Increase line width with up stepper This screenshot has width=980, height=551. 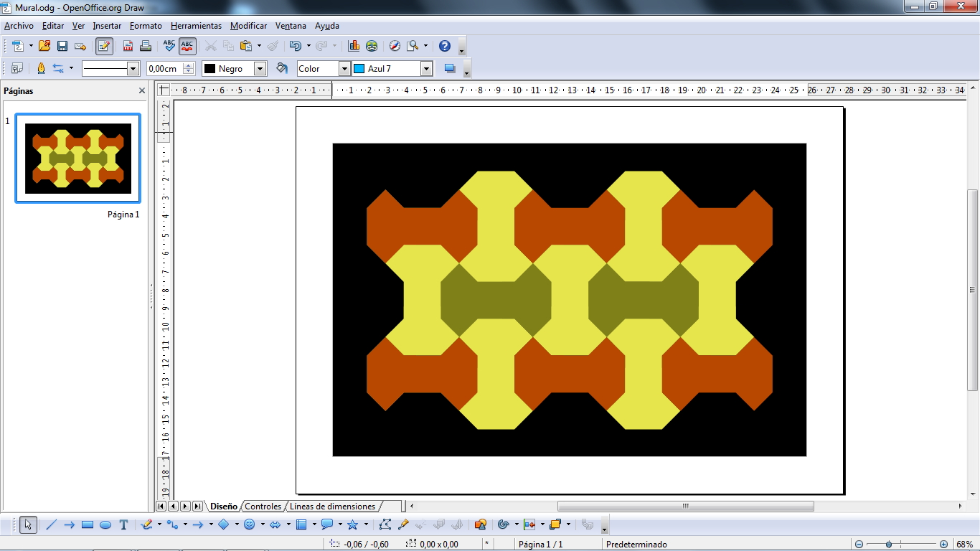click(189, 65)
